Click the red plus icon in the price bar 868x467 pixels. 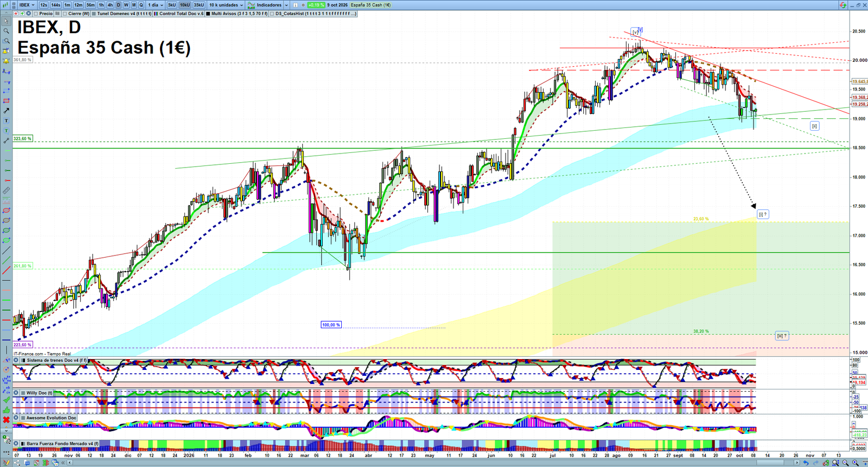coord(16,14)
